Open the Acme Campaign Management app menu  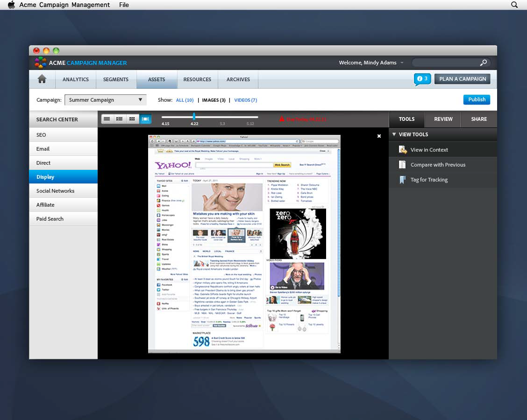pos(64,5)
